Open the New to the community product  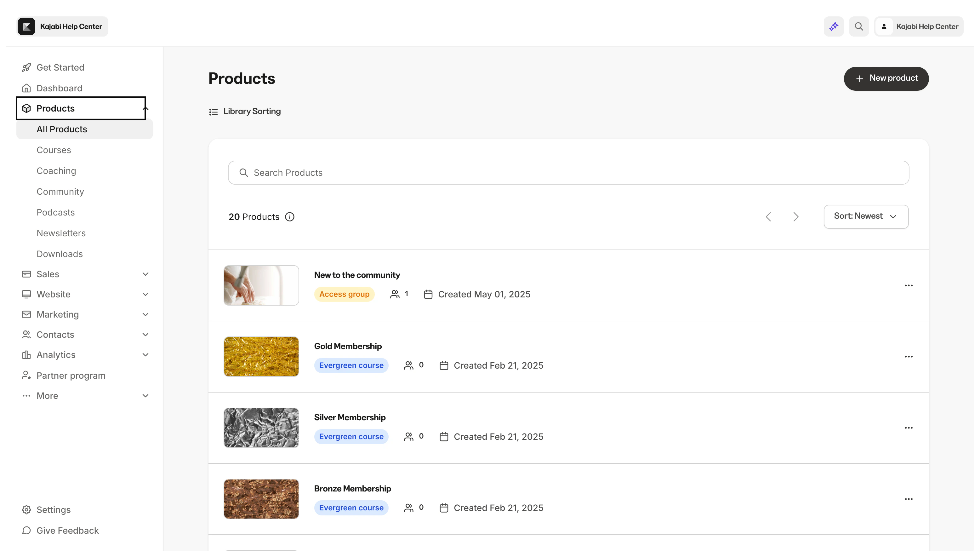tap(357, 275)
